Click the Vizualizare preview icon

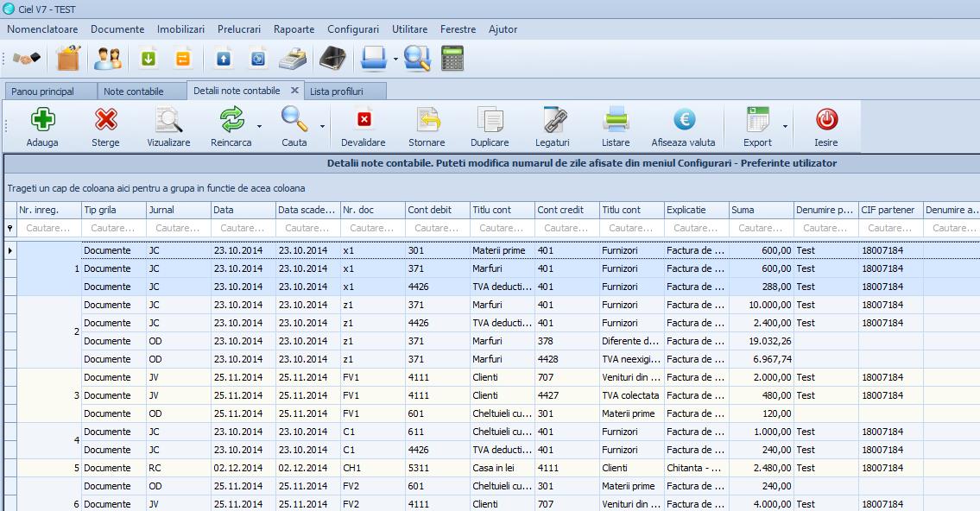click(x=168, y=119)
